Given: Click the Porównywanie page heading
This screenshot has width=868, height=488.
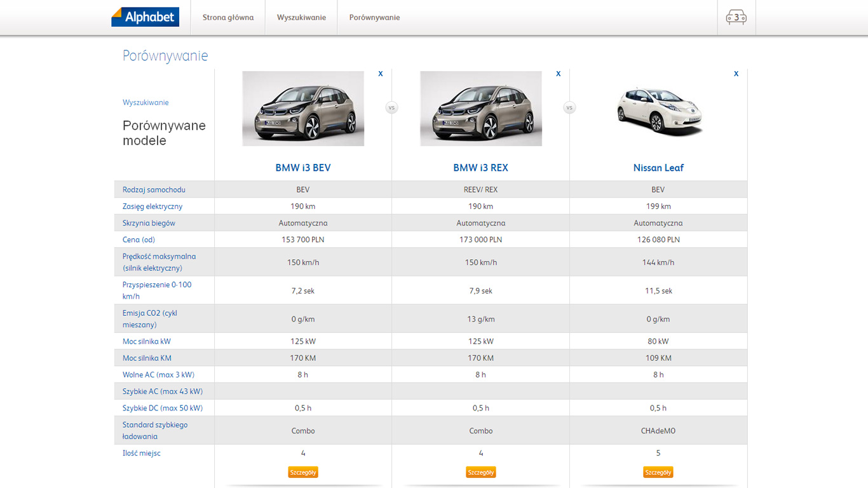Looking at the screenshot, I should click(x=165, y=55).
